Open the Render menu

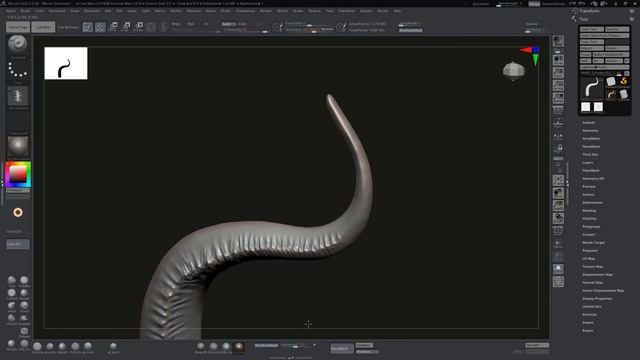click(x=266, y=11)
